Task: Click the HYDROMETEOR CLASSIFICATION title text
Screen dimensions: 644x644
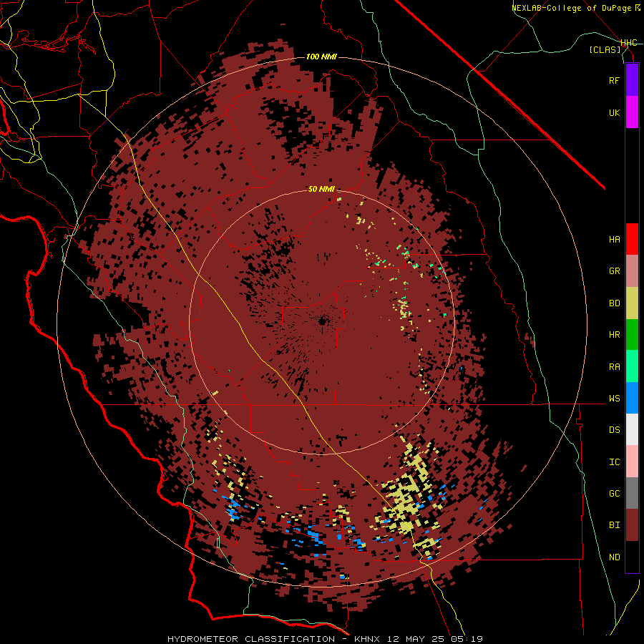Action: pos(251,639)
